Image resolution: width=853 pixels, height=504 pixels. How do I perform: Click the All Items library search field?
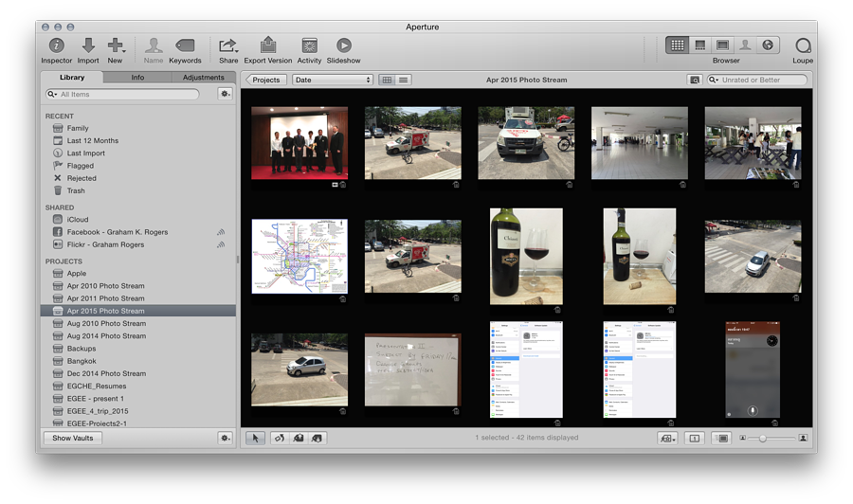pos(122,94)
